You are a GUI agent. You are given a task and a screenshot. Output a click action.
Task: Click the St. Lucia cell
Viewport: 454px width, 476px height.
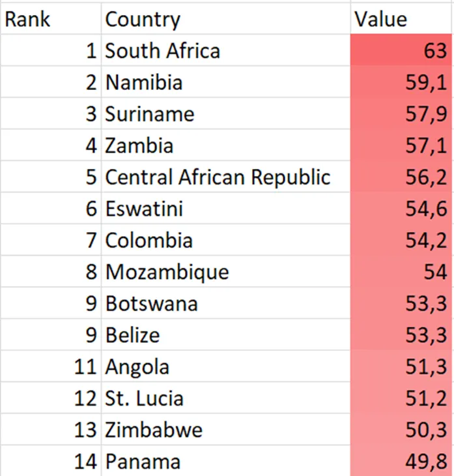(x=225, y=397)
